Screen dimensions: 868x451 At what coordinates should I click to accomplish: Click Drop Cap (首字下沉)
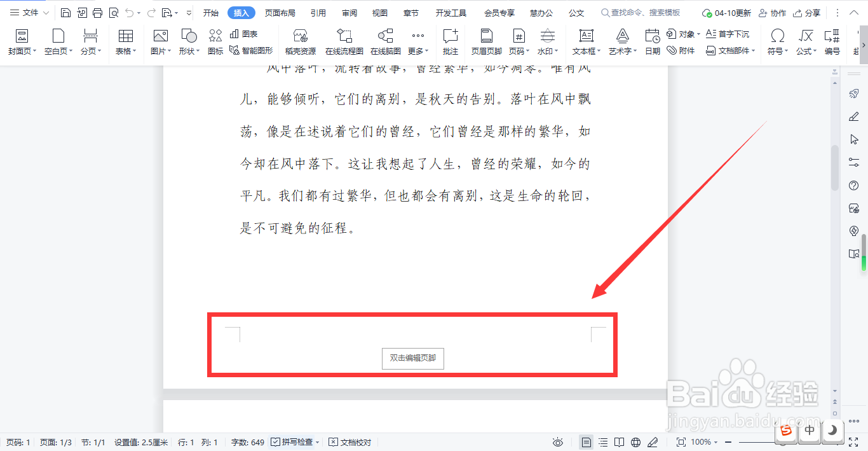click(728, 34)
